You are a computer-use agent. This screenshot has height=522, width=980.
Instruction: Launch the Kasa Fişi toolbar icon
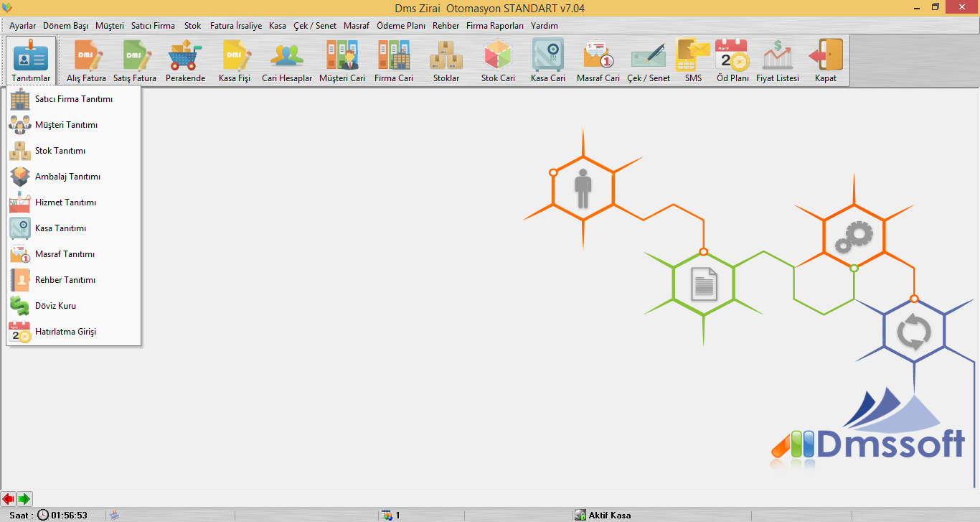point(235,60)
